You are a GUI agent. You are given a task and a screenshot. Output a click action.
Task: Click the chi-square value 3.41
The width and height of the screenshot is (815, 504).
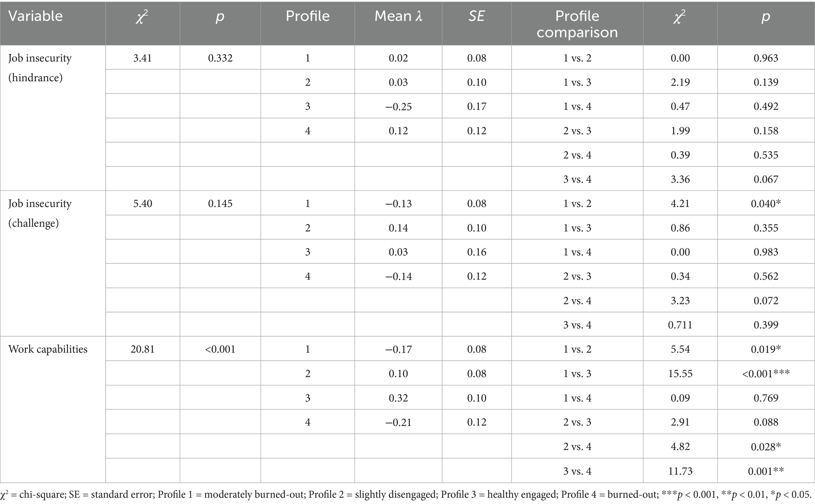click(143, 58)
